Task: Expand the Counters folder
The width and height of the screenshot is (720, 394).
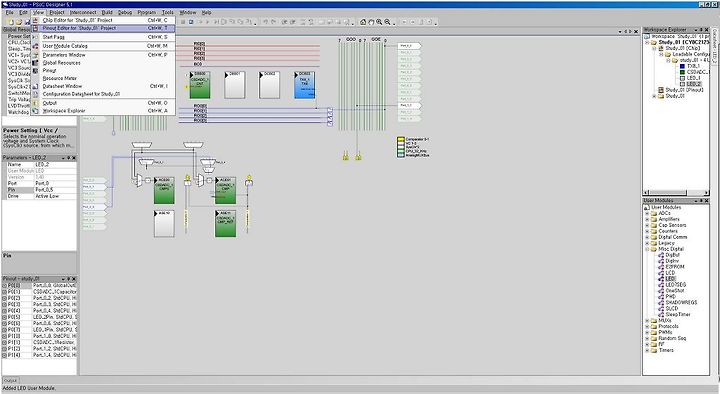Action: coord(647,231)
